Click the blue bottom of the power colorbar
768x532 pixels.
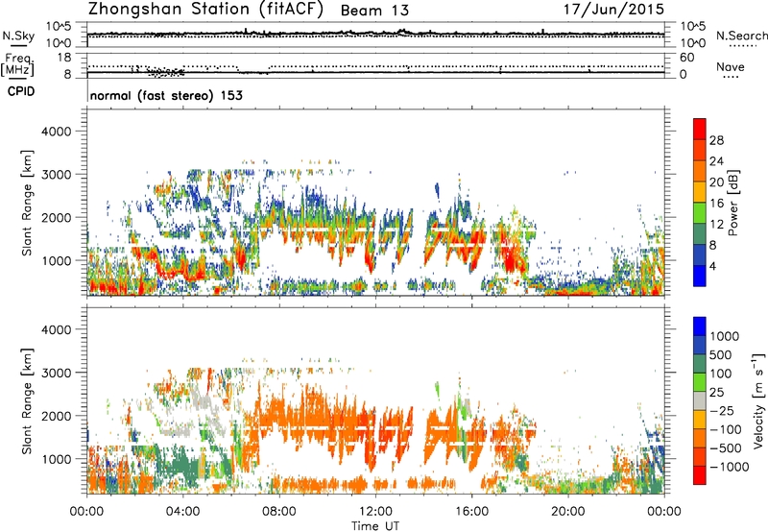[700, 276]
